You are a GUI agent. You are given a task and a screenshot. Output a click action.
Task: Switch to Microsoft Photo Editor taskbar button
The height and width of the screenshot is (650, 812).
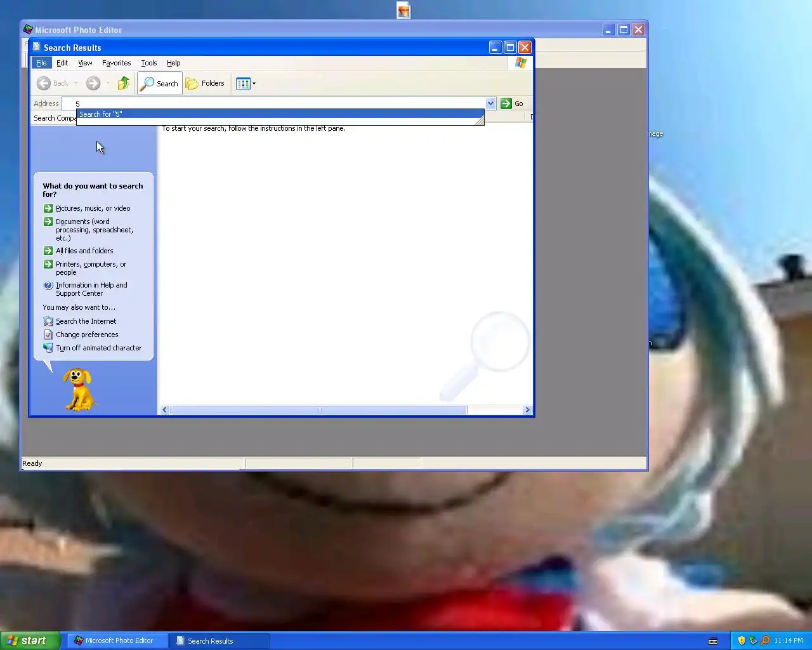tap(117, 640)
